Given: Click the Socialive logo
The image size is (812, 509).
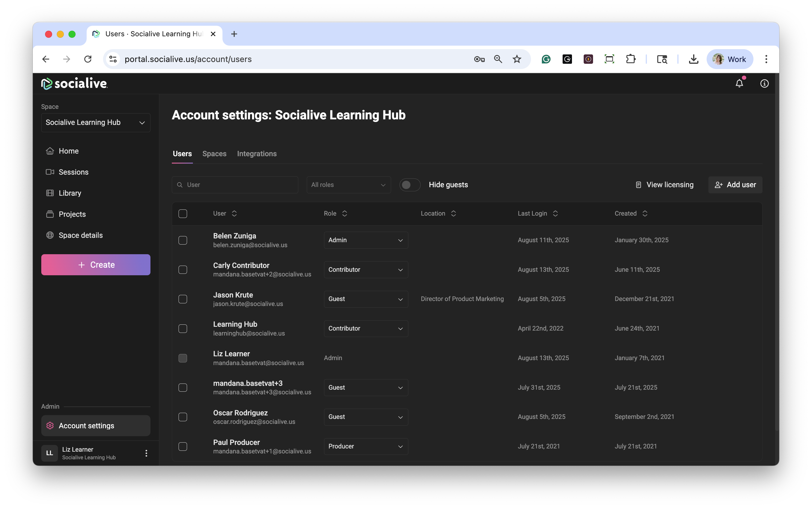Looking at the screenshot, I should (74, 83).
